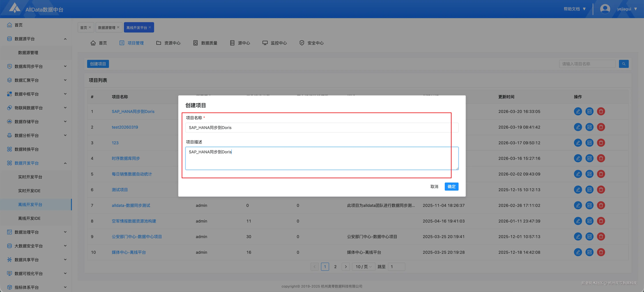Click the 项目名称 input field
The image size is (644, 292).
pos(322,128)
